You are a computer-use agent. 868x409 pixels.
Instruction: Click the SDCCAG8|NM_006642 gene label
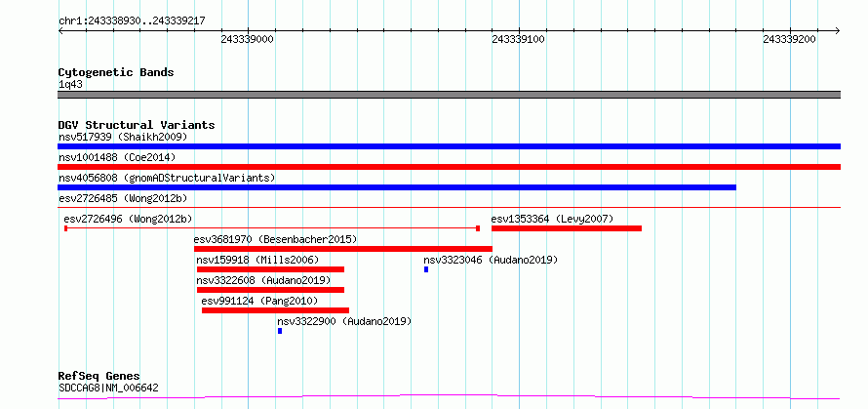[108, 388]
